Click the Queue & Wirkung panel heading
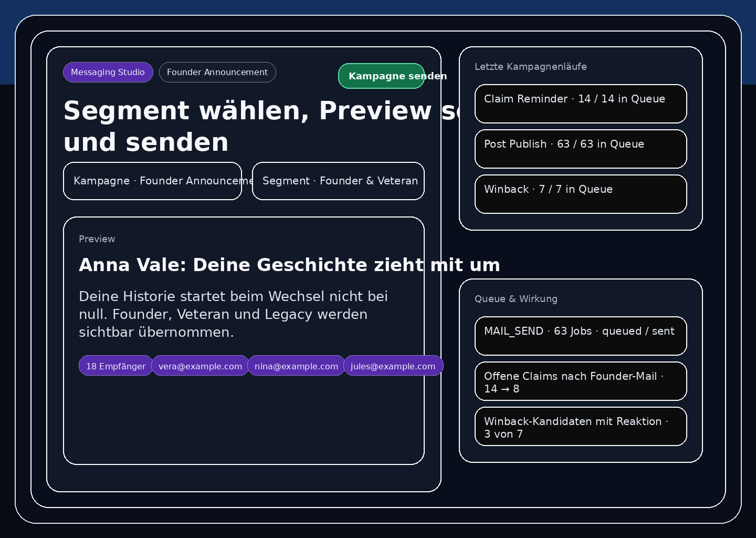The height and width of the screenshot is (538, 756). coord(516,299)
